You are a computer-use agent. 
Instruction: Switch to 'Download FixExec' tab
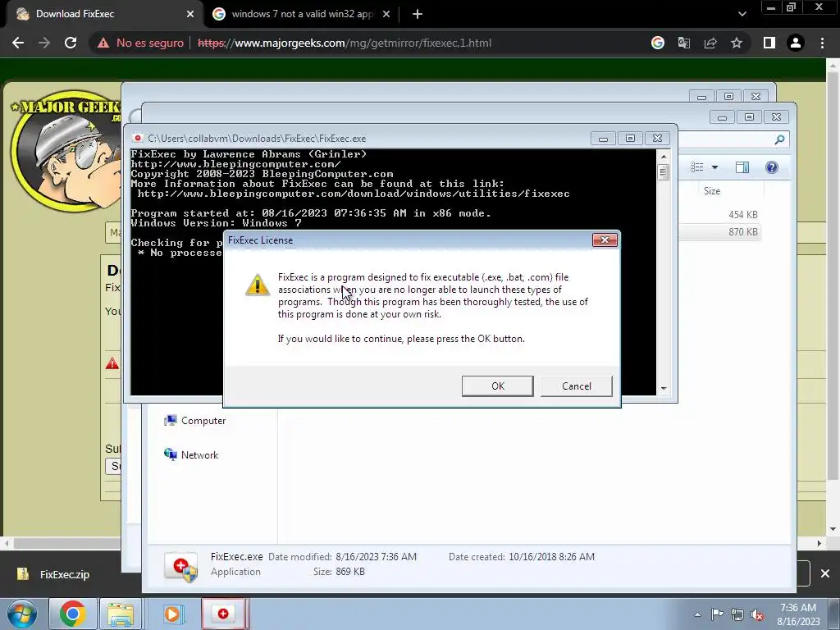[102, 14]
